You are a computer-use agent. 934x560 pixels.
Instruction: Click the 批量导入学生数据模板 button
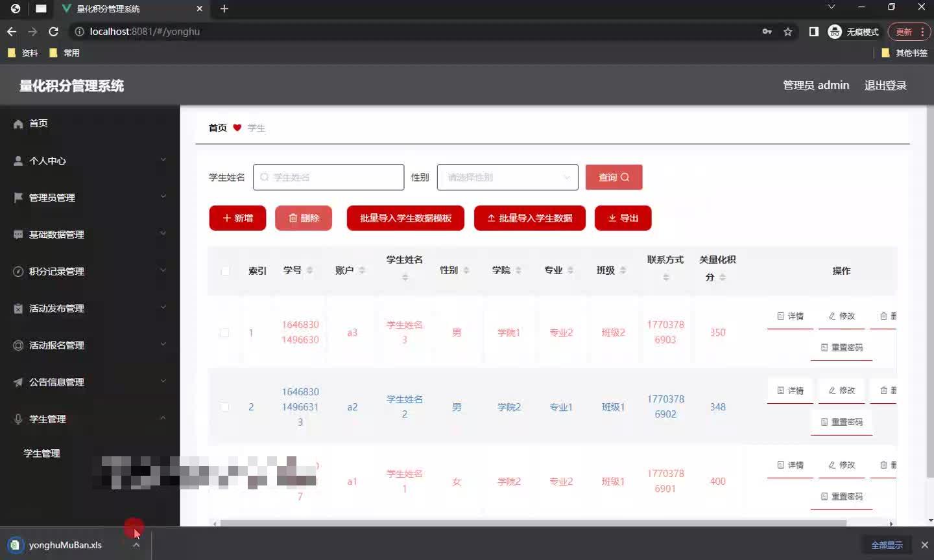[x=405, y=218]
